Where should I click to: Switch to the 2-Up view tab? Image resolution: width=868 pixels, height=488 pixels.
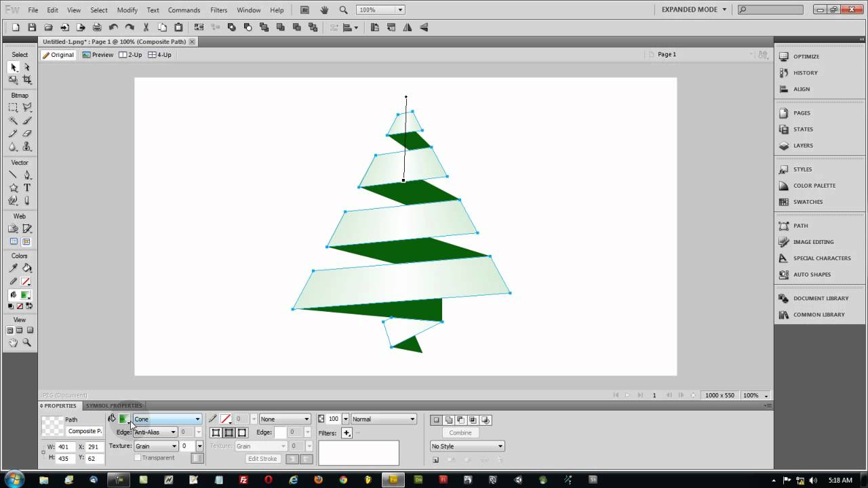(x=130, y=55)
